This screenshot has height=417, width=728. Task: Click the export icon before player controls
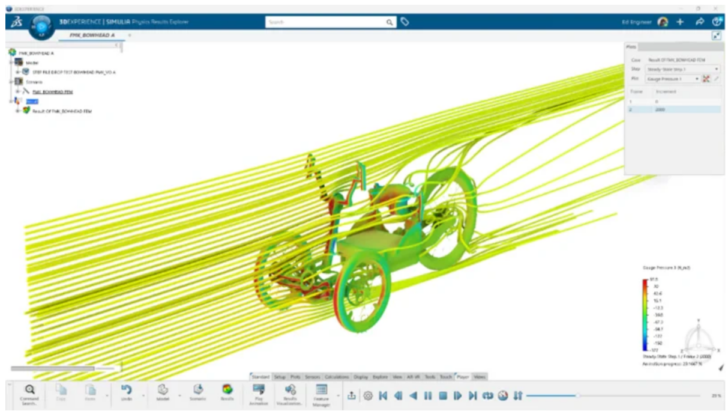352,396
